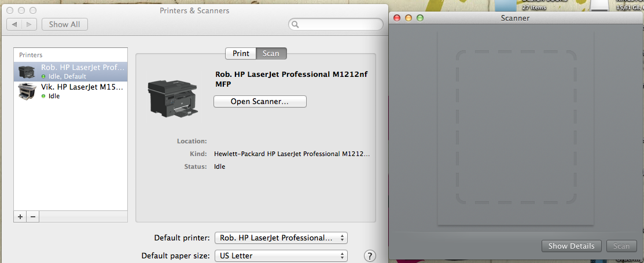Click Show Details in Scanner window

tap(571, 246)
